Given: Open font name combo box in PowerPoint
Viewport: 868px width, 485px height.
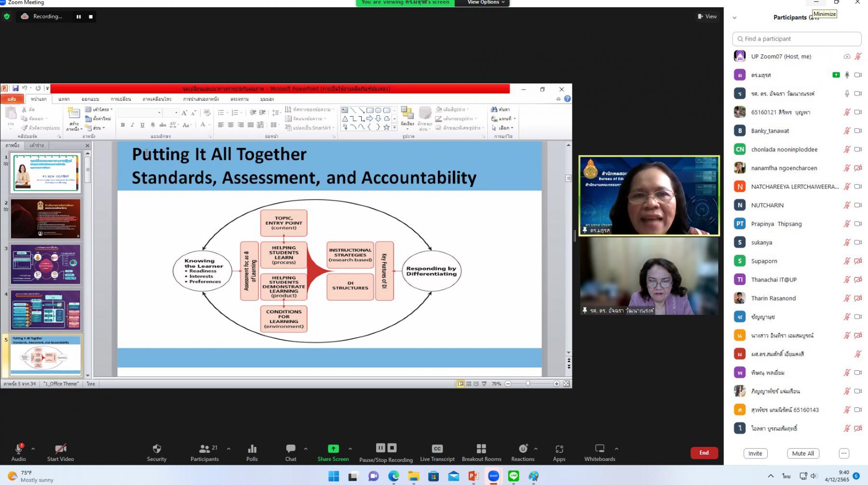Looking at the screenshot, I should point(140,112).
